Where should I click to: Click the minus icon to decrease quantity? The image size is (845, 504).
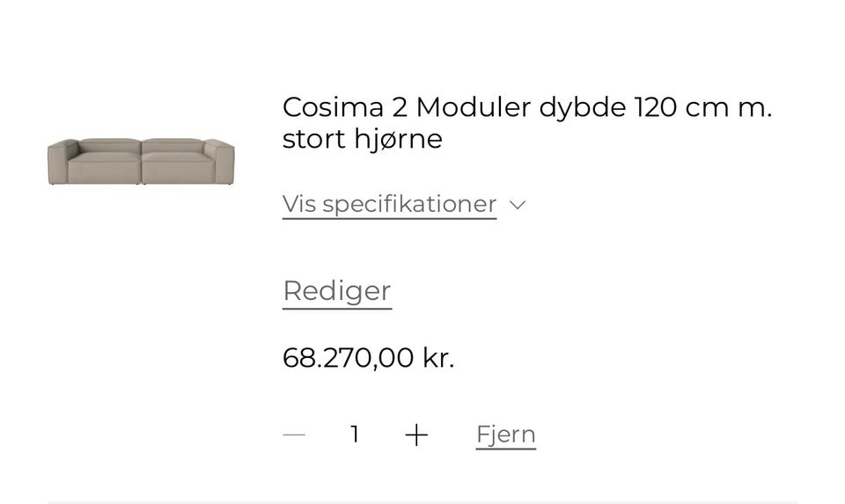[294, 435]
